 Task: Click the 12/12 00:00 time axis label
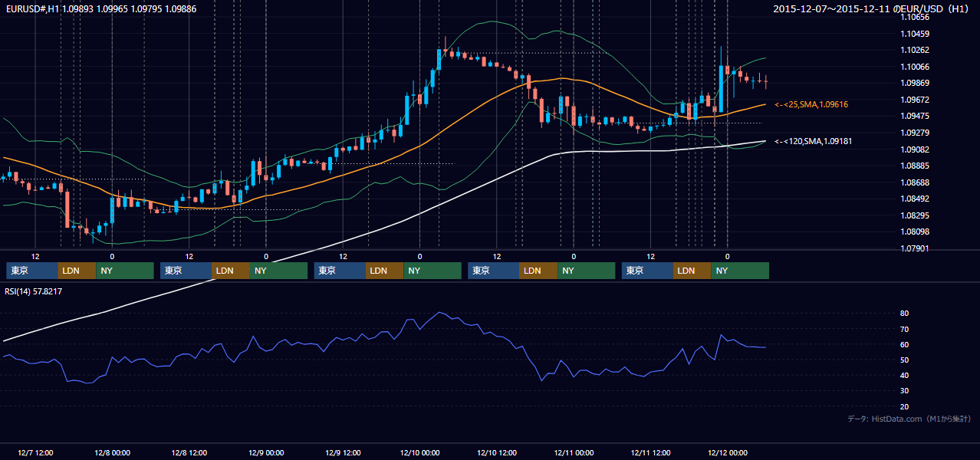coord(728,452)
